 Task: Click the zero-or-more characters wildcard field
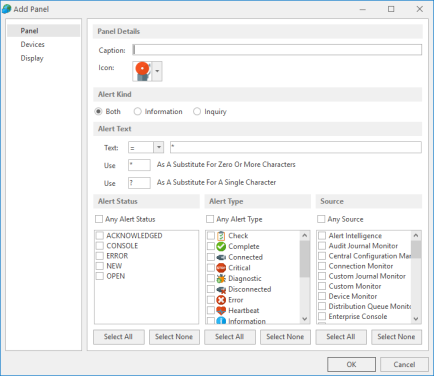tap(139, 165)
